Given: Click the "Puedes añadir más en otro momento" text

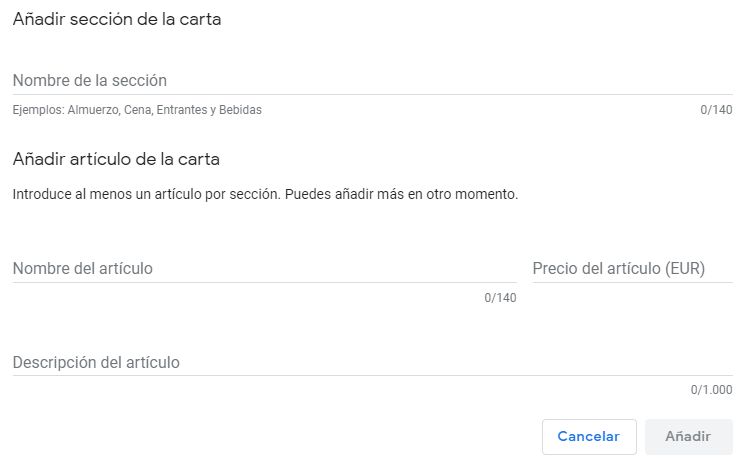Looking at the screenshot, I should [402, 194].
